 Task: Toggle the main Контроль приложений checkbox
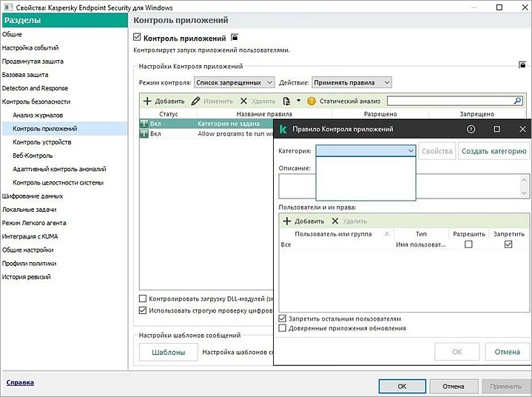[137, 37]
